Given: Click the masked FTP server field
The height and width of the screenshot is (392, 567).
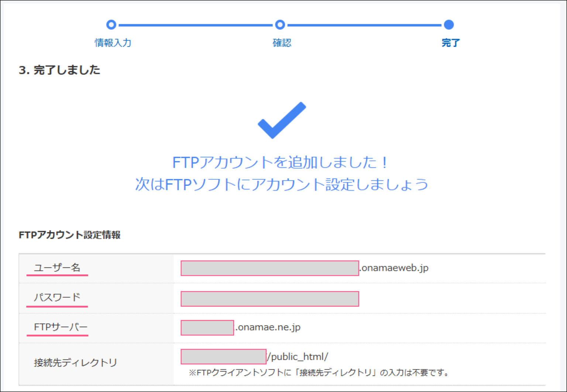Looking at the screenshot, I should pos(207,327).
